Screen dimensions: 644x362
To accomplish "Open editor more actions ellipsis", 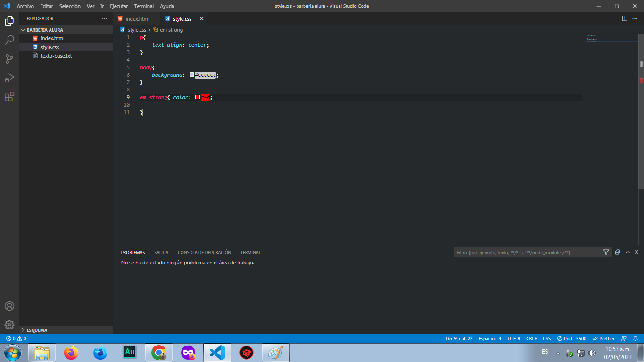I will coord(636,19).
